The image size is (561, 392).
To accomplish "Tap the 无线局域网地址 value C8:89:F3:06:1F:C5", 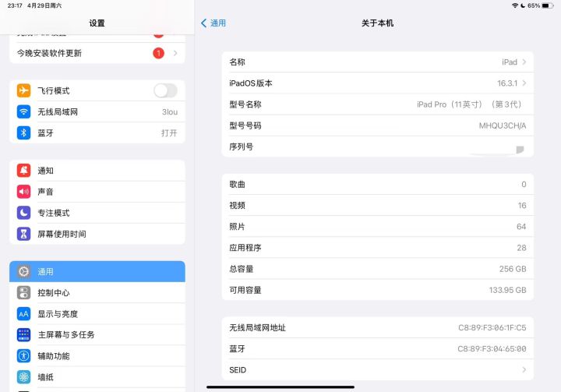I will [492, 327].
